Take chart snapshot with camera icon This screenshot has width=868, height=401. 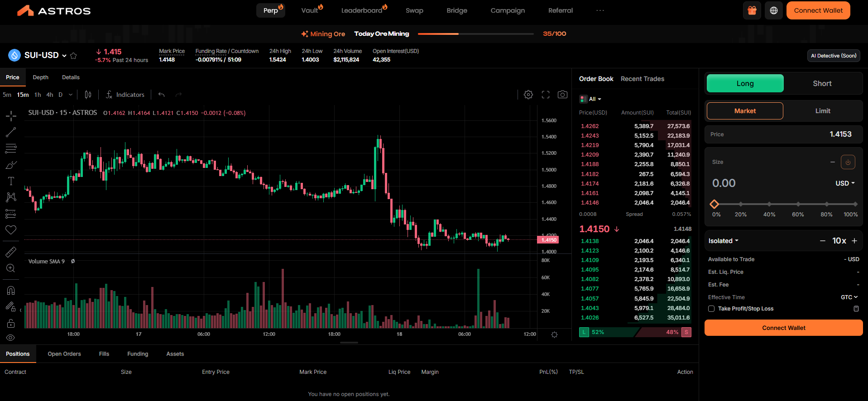(562, 95)
